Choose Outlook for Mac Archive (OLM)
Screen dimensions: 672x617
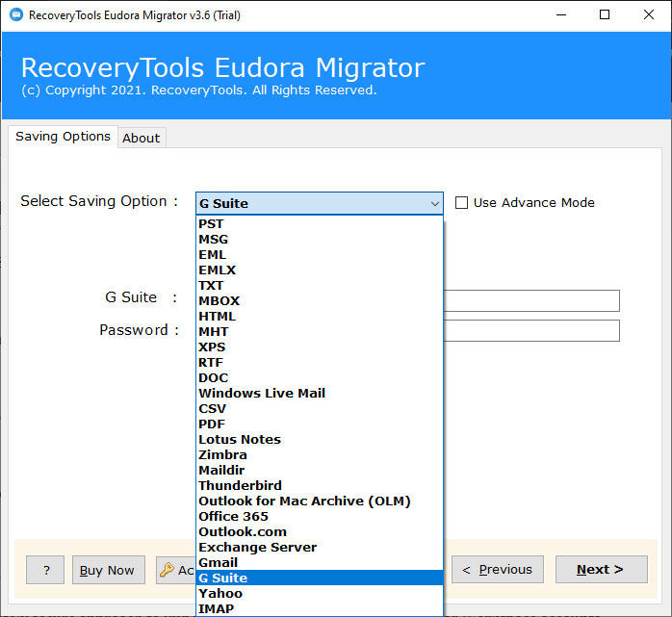click(x=320, y=501)
